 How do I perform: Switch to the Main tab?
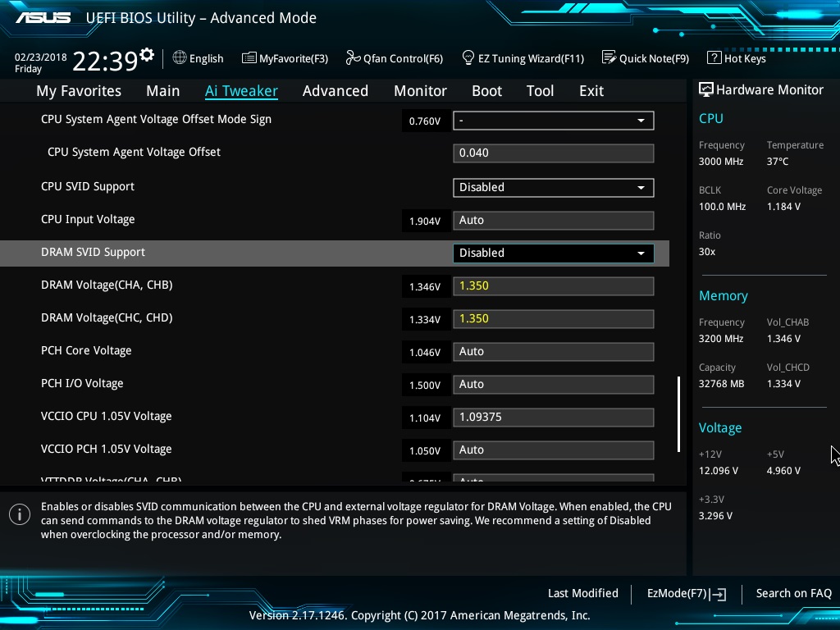tap(163, 91)
